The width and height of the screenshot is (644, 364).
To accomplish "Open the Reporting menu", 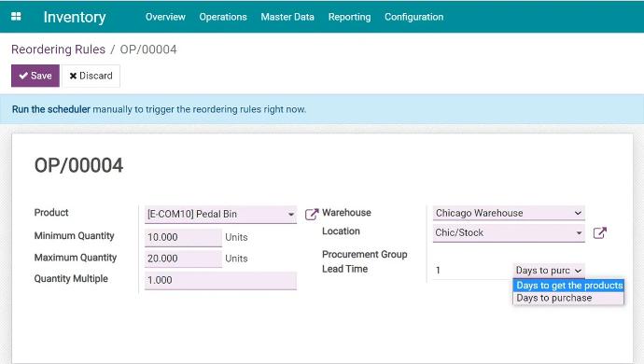I will (349, 17).
